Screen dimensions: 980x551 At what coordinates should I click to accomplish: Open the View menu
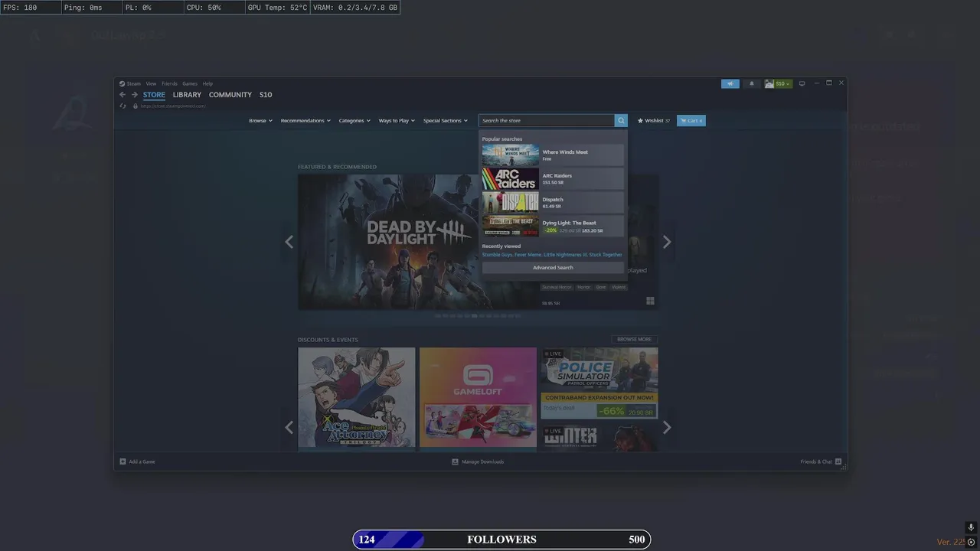click(x=151, y=83)
